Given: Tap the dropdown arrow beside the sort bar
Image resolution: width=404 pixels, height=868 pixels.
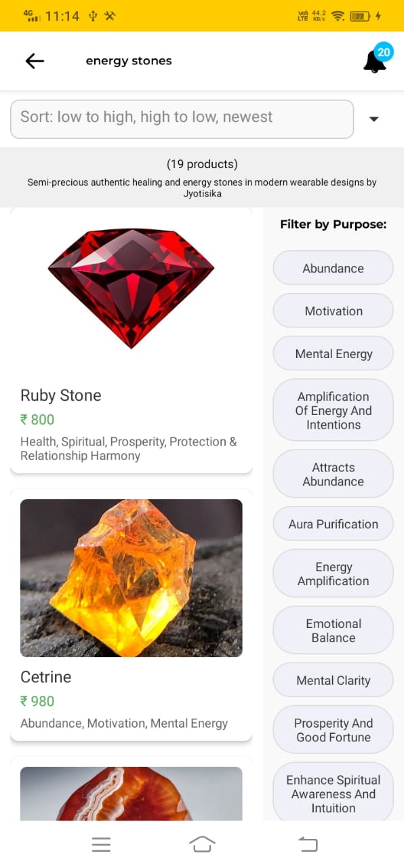Looking at the screenshot, I should coord(373,119).
